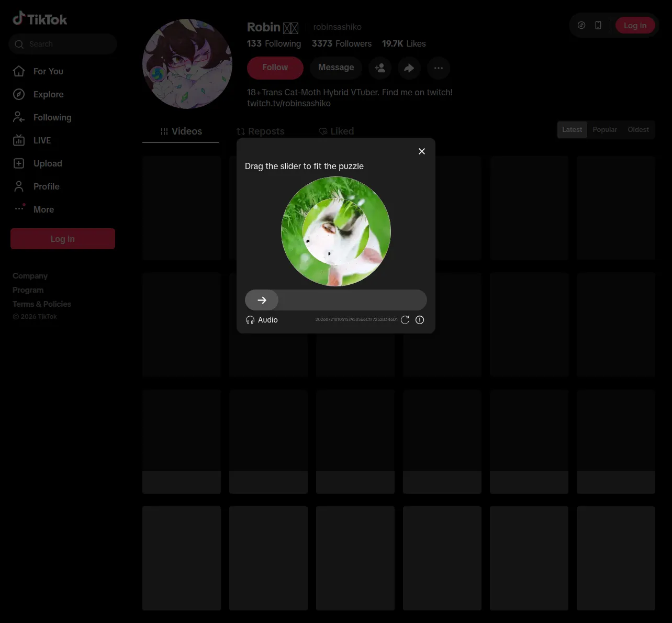The height and width of the screenshot is (623, 672).
Task: Click the 133 Following count
Action: [274, 43]
